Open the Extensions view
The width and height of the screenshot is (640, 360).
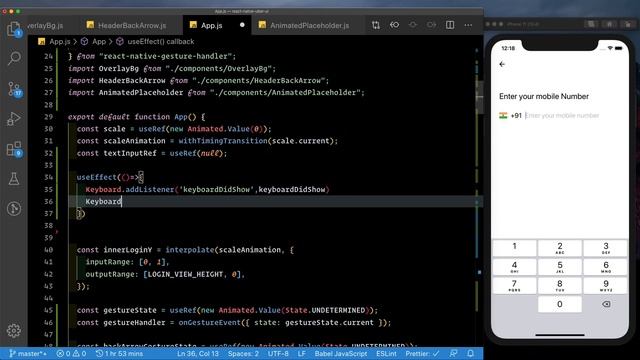click(14, 149)
